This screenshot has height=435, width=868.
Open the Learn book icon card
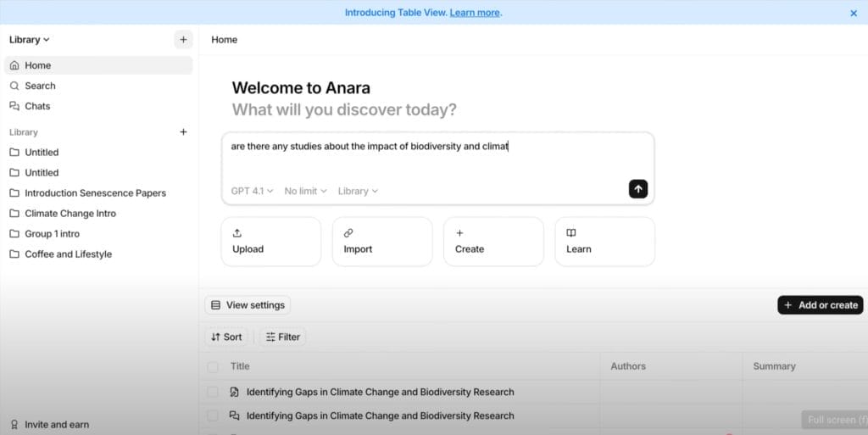click(x=604, y=242)
